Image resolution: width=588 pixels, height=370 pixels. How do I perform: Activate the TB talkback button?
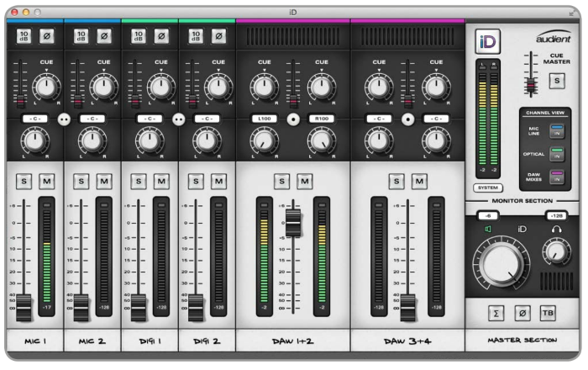(x=547, y=313)
